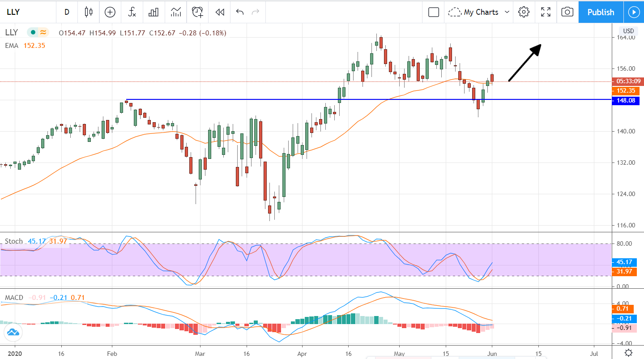Screen dimensions: 644x359
Task: Select the Stoch indicator label
Action: pos(13,241)
